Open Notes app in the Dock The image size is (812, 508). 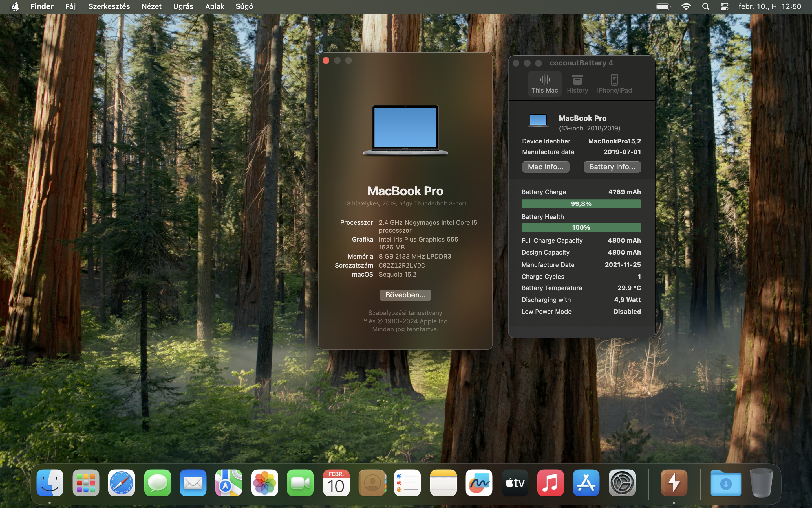(x=443, y=483)
